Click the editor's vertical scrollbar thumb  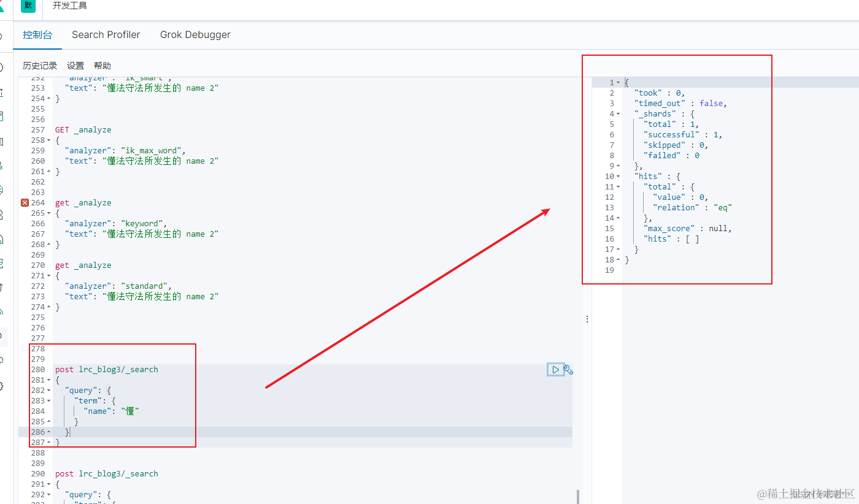click(x=577, y=497)
